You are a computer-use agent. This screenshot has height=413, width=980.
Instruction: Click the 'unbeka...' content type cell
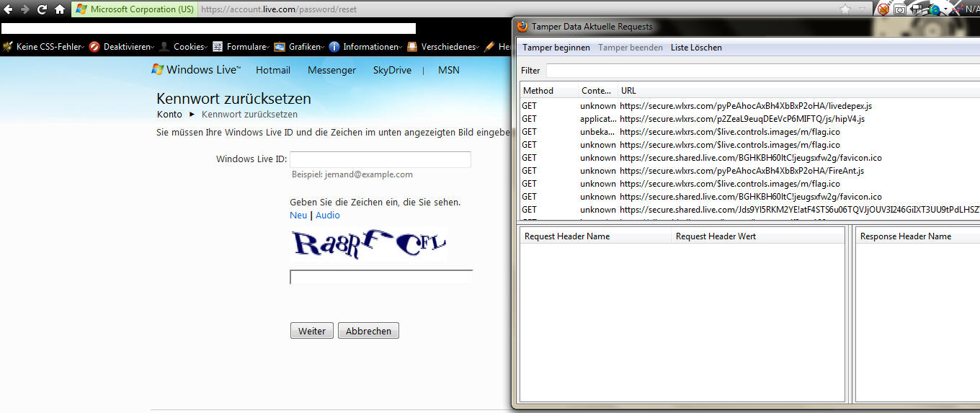coord(598,132)
